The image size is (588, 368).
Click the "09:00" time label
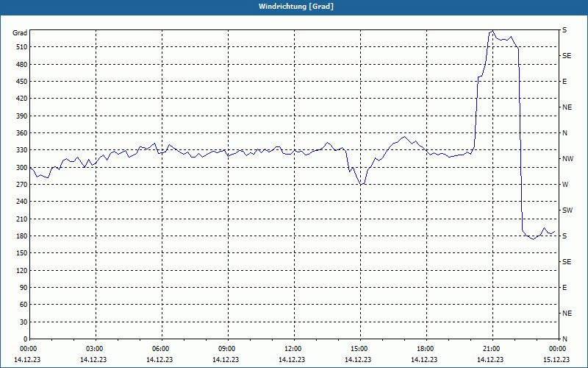pos(228,349)
